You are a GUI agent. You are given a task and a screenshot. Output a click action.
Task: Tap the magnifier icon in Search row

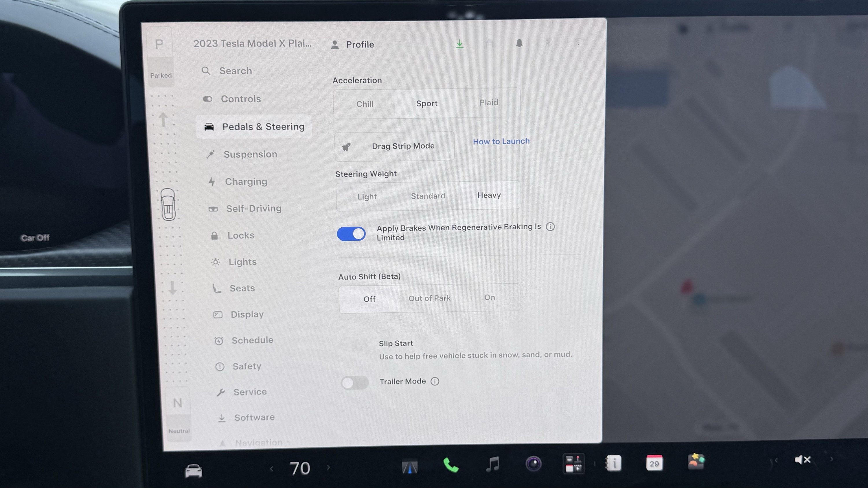point(206,71)
